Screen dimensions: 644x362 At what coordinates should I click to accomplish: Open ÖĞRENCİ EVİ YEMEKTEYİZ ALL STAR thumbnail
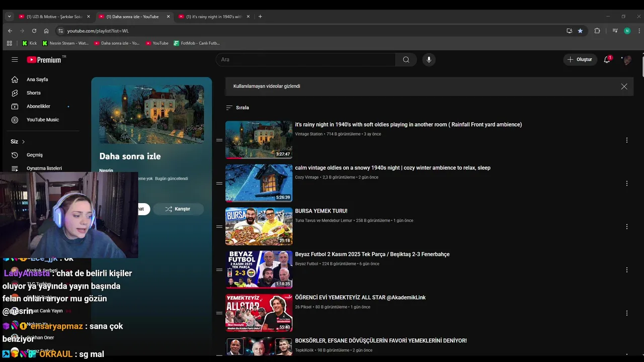(x=259, y=313)
